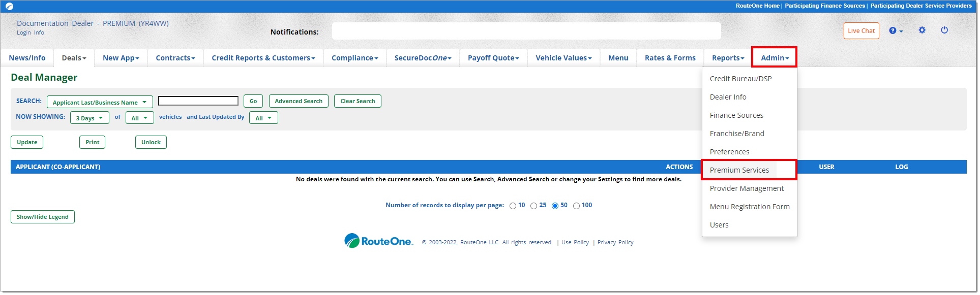Select 100 records per page
980x295 pixels.
coord(576,206)
